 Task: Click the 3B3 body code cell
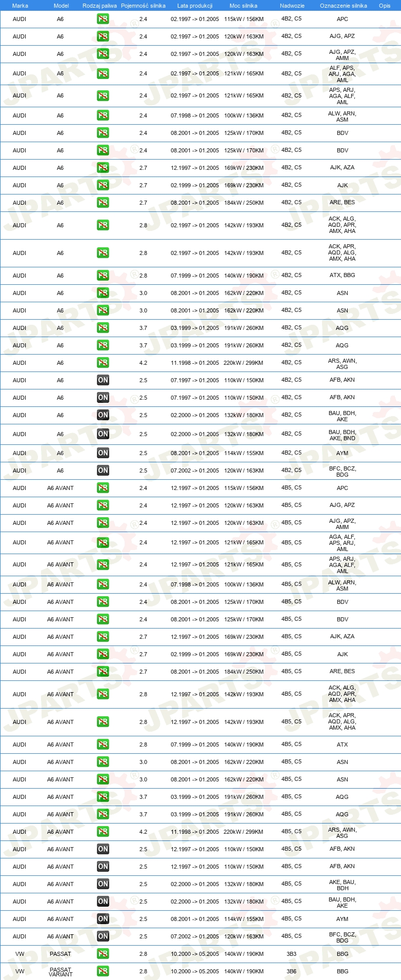coord(291,954)
